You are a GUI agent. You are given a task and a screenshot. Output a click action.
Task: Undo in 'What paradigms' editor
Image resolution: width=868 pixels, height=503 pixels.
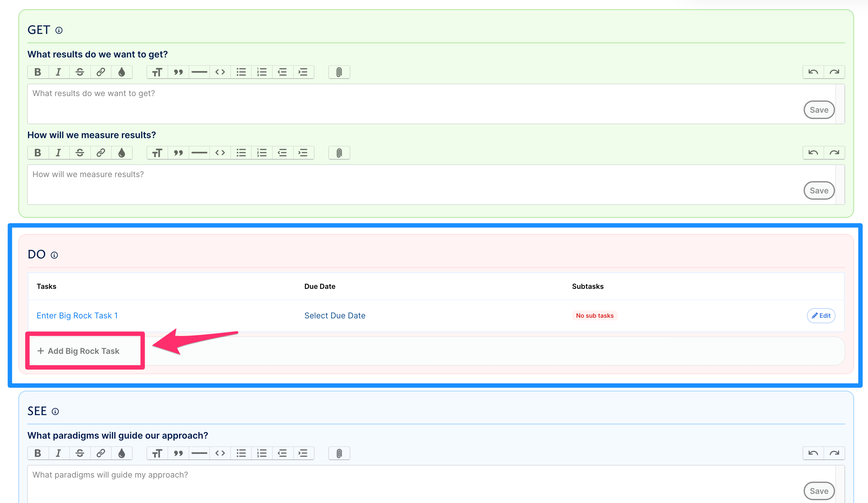click(x=813, y=453)
